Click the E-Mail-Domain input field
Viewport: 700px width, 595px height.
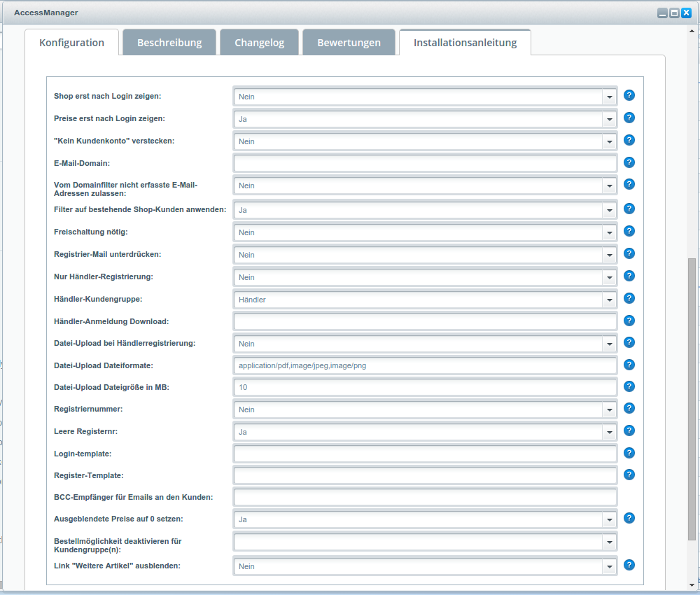(x=424, y=164)
